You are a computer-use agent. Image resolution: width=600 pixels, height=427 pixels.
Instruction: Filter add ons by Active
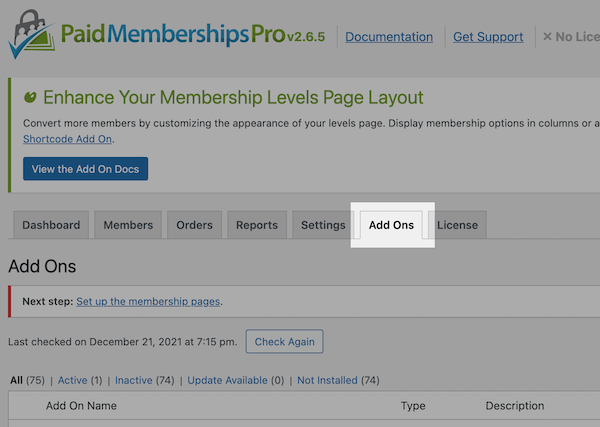[x=72, y=380]
